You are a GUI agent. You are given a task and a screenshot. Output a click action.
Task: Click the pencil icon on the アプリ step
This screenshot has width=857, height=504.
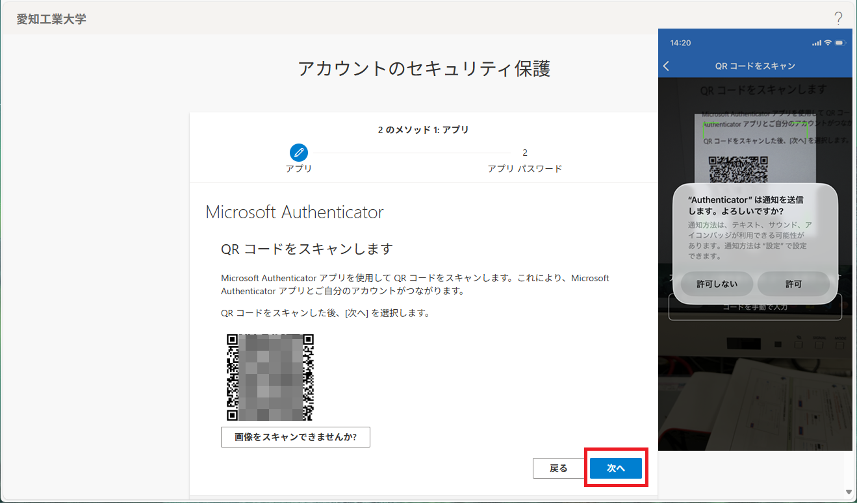298,153
